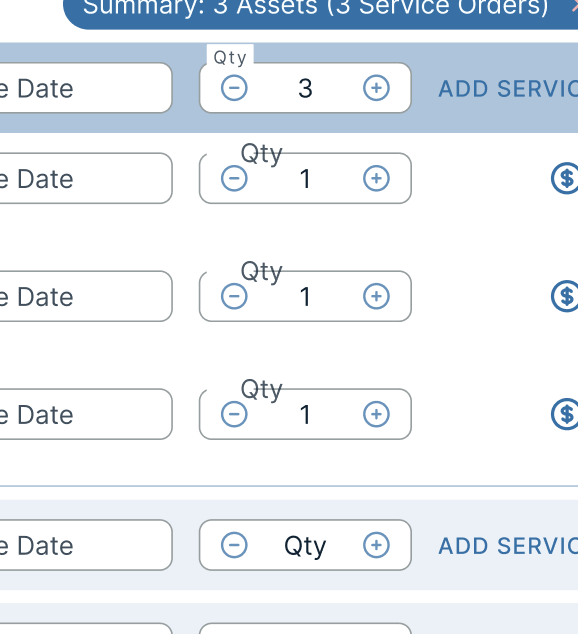Decrease quantity in the header row showing 3

click(234, 88)
